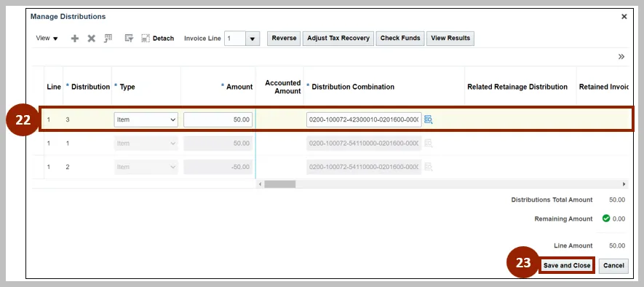The width and height of the screenshot is (644, 287).
Task: Expand the Invoice Line dropdown arrow
Action: click(253, 39)
